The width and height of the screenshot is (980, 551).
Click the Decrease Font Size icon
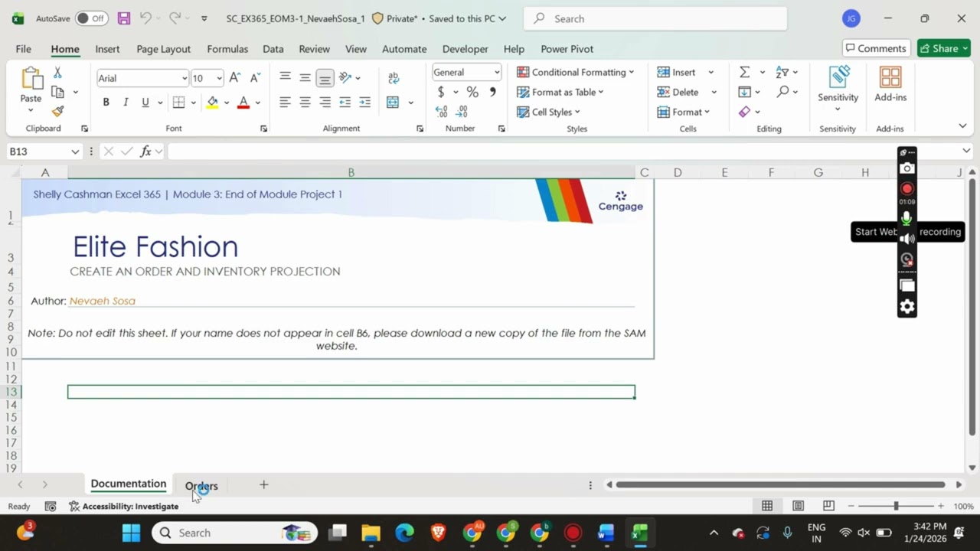pyautogui.click(x=255, y=77)
